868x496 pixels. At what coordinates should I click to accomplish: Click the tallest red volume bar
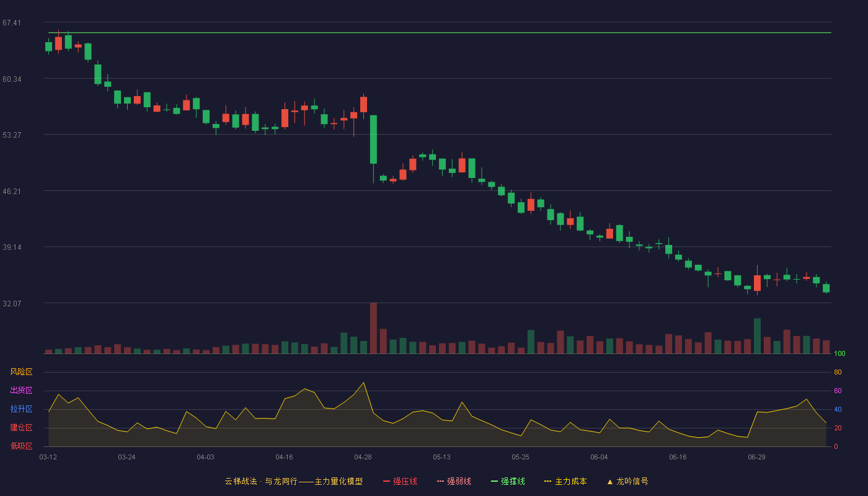coord(373,328)
